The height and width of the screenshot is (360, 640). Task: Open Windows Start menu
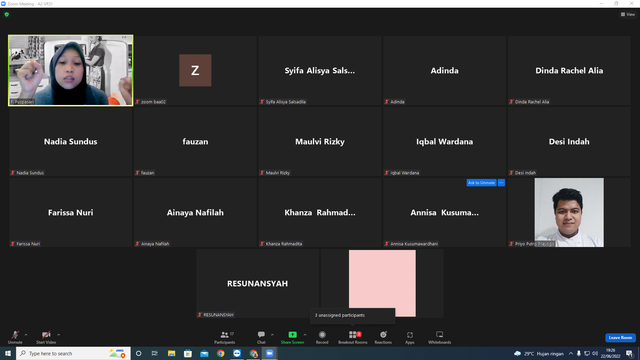click(x=8, y=353)
